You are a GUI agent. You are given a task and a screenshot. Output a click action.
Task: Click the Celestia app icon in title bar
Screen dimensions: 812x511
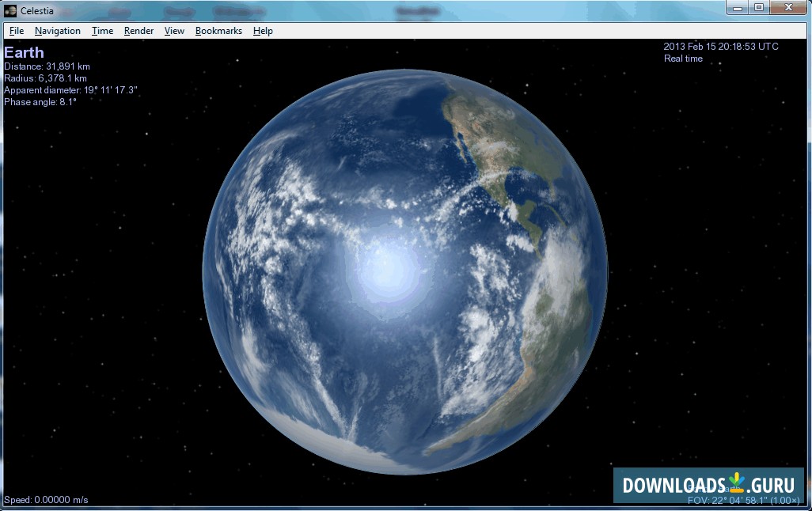10,11
